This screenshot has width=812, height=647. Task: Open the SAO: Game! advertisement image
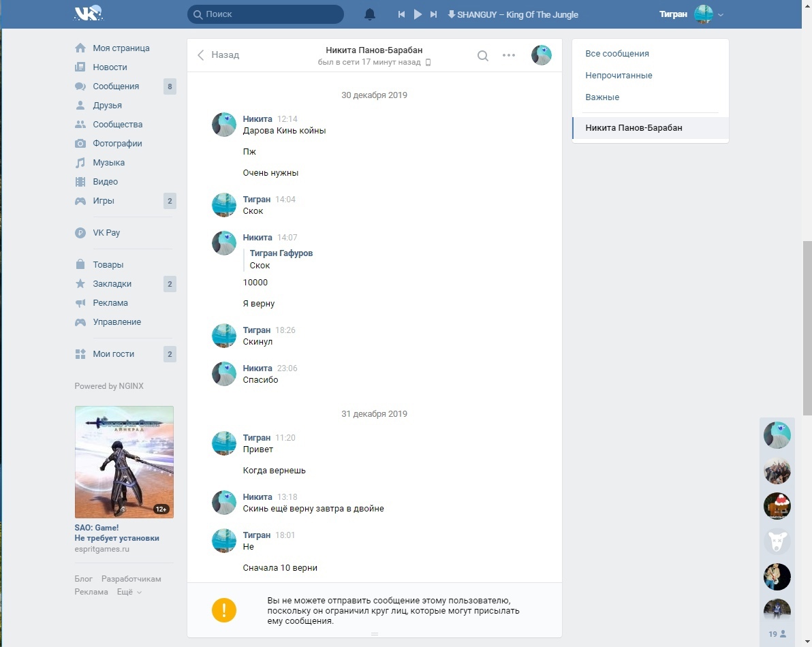124,462
